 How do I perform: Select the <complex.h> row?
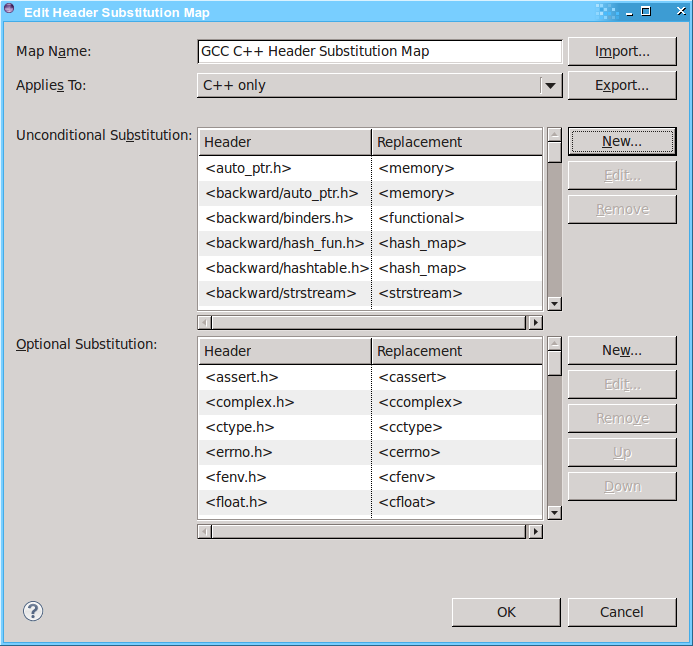coord(370,403)
